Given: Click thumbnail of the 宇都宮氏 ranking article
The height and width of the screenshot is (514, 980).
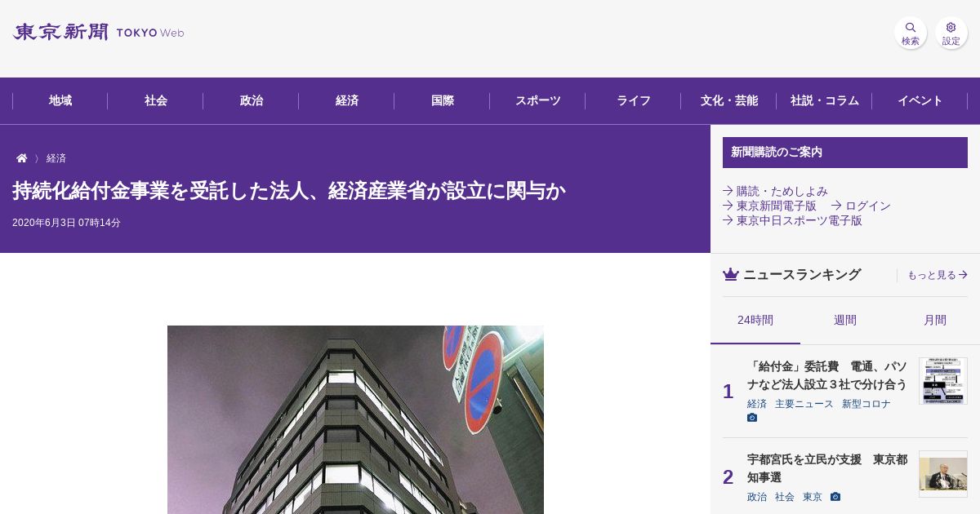Looking at the screenshot, I should coord(943,474).
